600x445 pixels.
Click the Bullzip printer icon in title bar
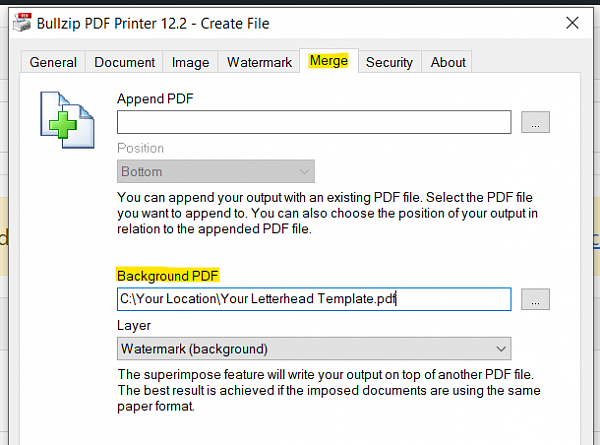tap(22, 23)
